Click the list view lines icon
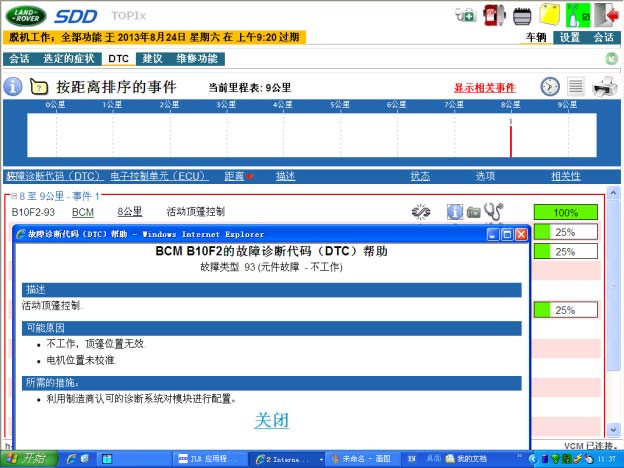The width and height of the screenshot is (624, 468). click(x=576, y=86)
